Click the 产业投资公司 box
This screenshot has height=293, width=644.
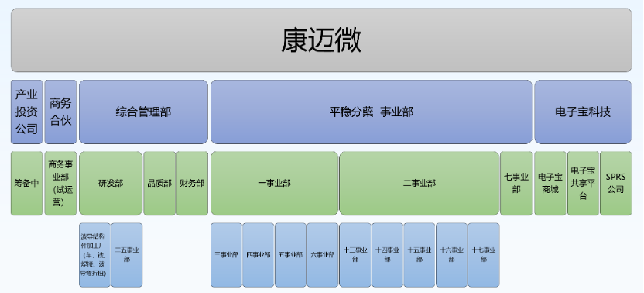click(26, 112)
